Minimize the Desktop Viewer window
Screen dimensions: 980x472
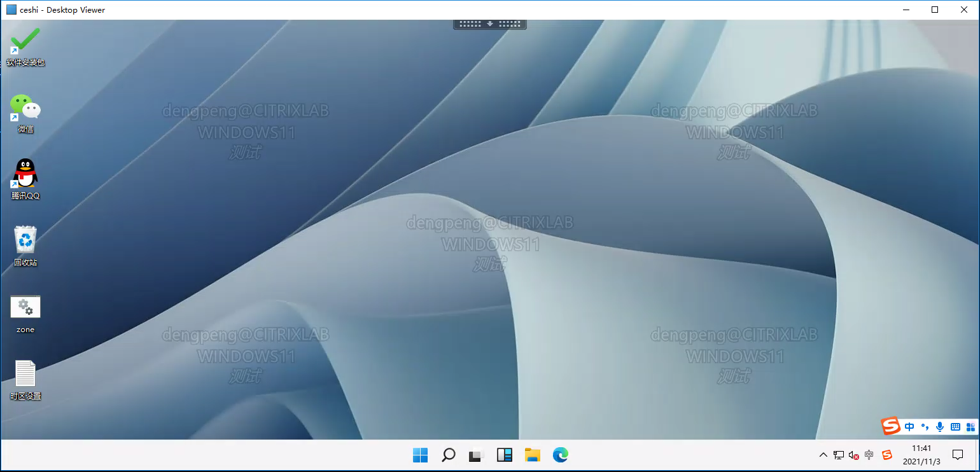tap(906, 10)
